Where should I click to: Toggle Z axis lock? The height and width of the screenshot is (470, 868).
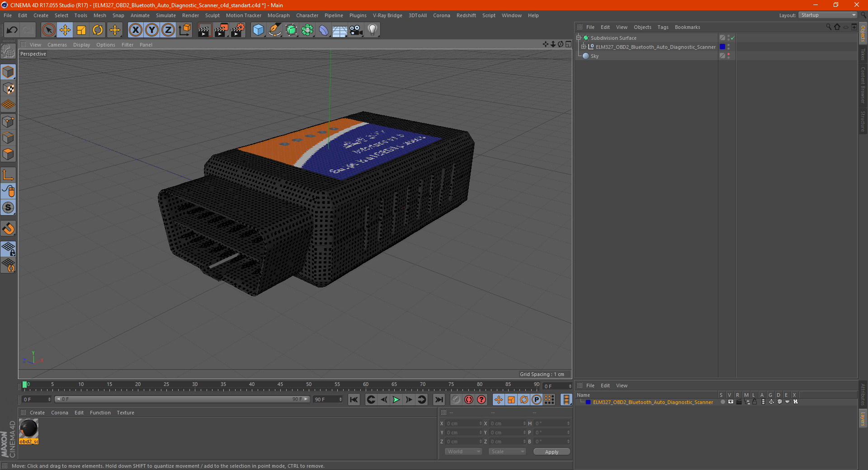[168, 30]
